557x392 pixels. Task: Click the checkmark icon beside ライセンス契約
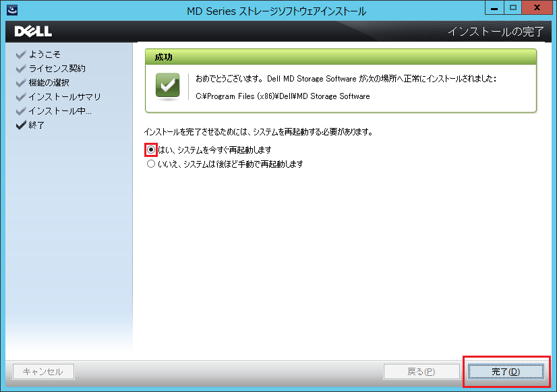coord(22,68)
